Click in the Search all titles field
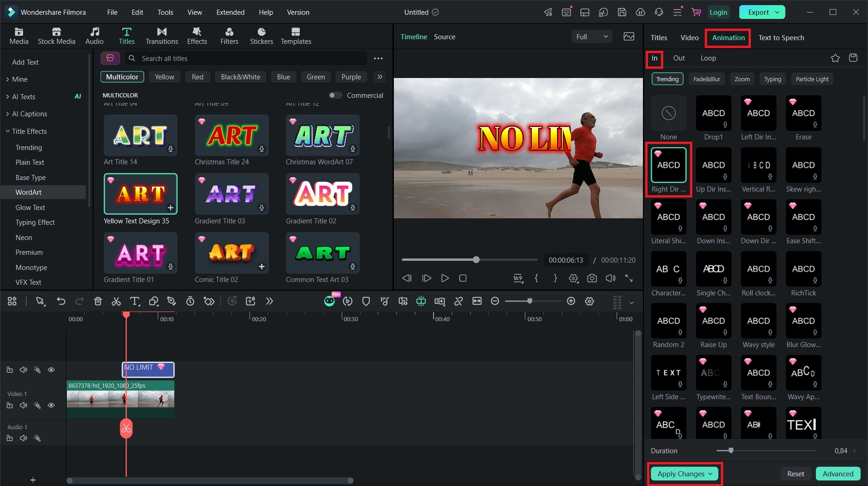 tap(246, 59)
